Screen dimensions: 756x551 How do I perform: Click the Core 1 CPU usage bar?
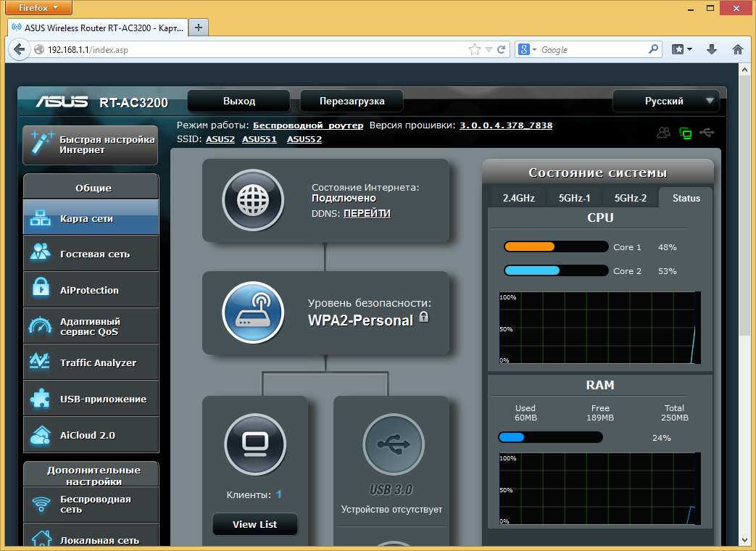556,246
